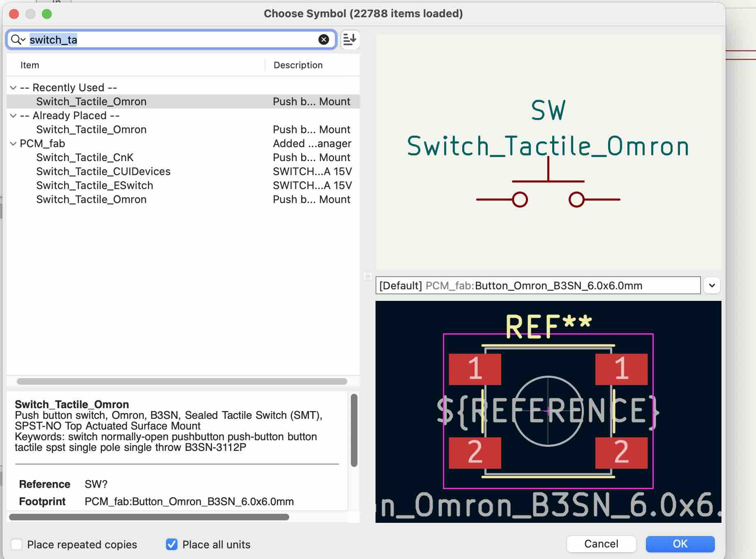Collapse the Already Placed group
The image size is (756, 559).
pos(13,115)
